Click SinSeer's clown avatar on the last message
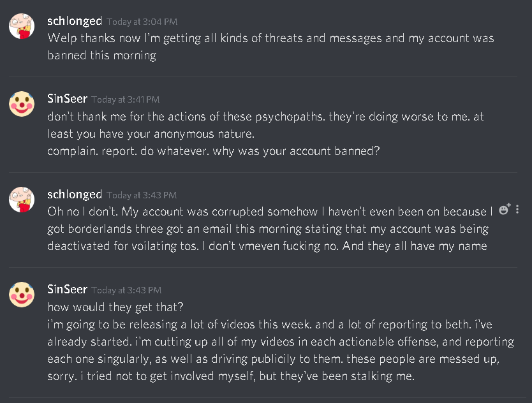532x403 pixels. pyautogui.click(x=22, y=295)
